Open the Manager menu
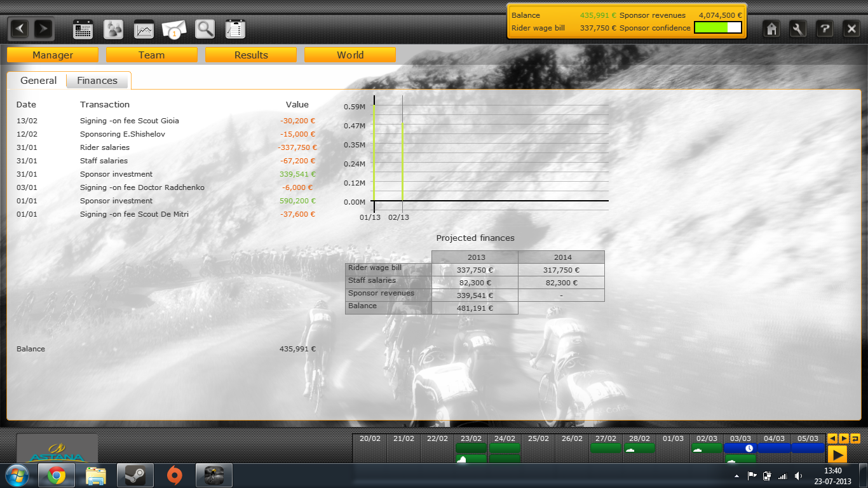The image size is (868, 488). 53,55
